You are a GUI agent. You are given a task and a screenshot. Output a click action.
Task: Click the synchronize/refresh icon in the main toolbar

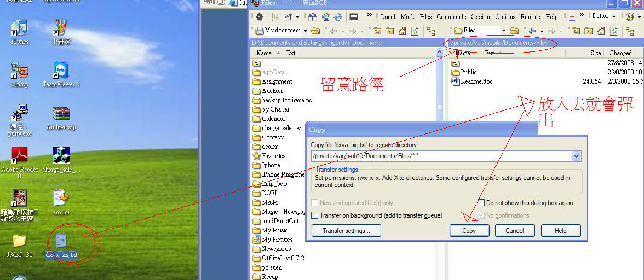click(338, 17)
